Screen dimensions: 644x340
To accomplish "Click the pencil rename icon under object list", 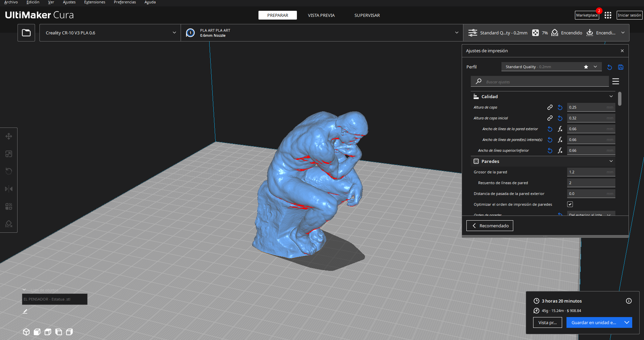I will click(25, 311).
